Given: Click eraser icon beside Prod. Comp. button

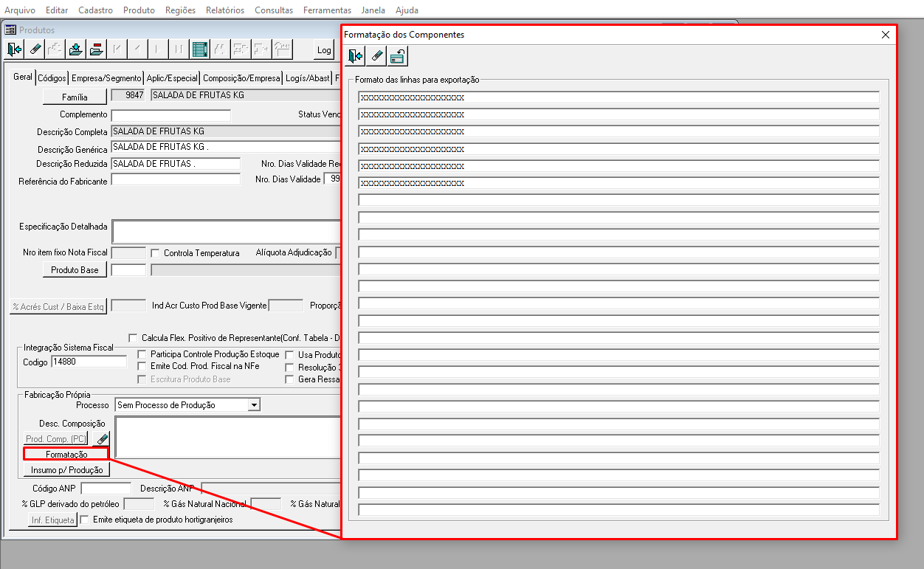Looking at the screenshot, I should pos(103,439).
